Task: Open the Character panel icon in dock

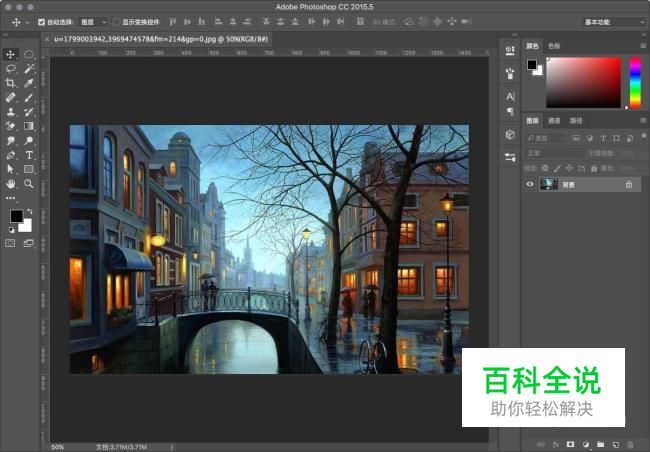Action: click(x=510, y=96)
